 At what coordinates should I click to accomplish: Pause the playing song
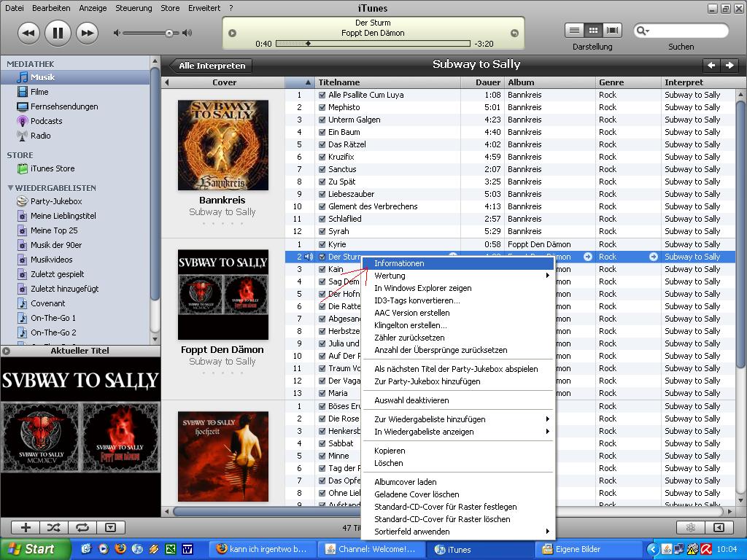[x=58, y=33]
